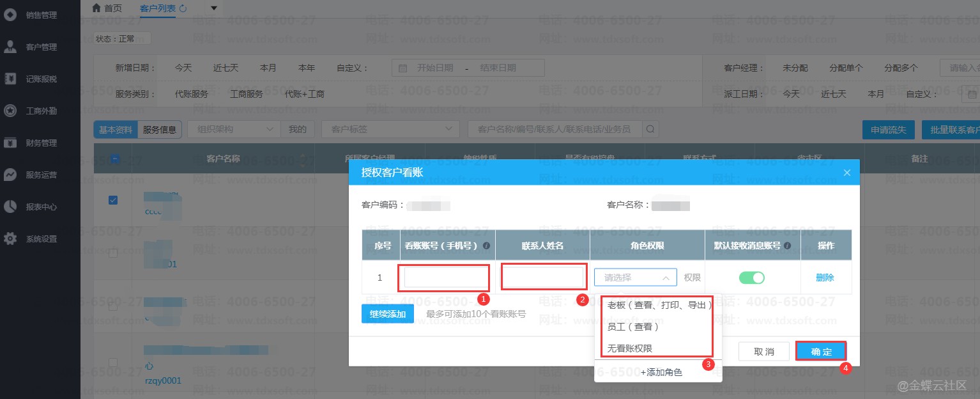Uncheck the first customer row checkbox
Viewport: 980px width, 399px height.
pyautogui.click(x=113, y=200)
